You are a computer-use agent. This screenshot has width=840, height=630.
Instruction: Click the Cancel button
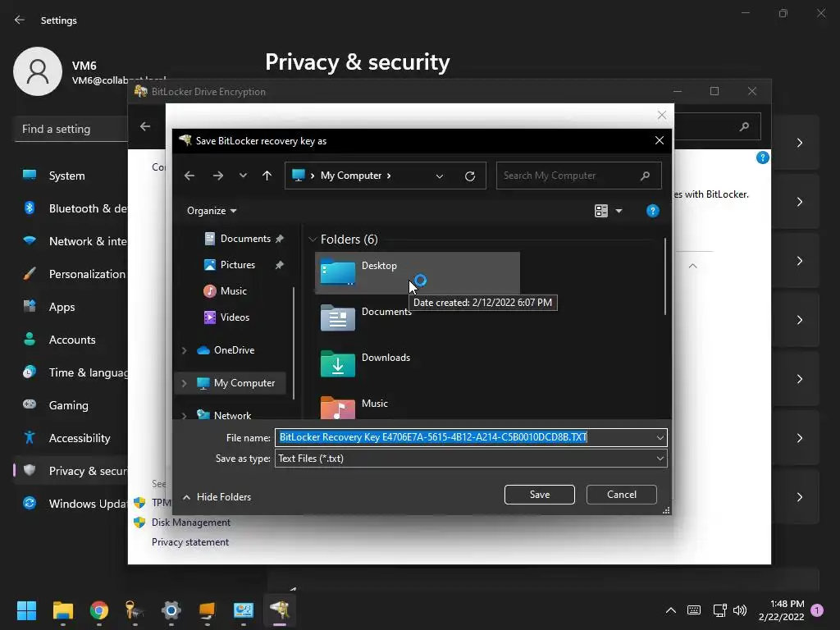pos(622,495)
